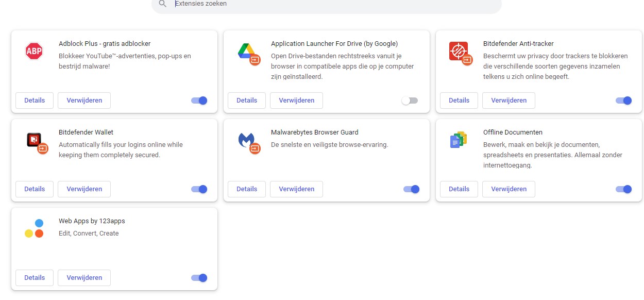The image size is (644, 300).
Task: Click Verwijderen for Application Launcher For Drive
Action: (296, 101)
